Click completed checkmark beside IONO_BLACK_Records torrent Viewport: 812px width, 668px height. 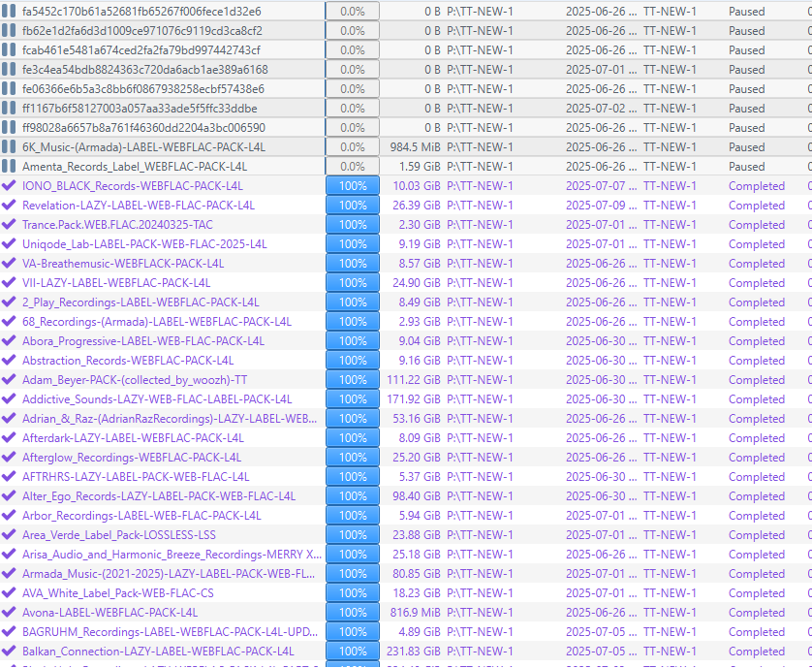click(x=9, y=186)
